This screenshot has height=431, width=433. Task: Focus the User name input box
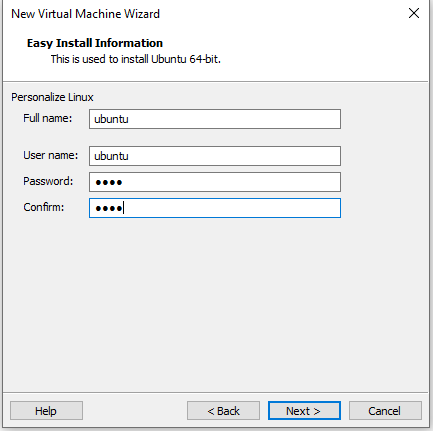[215, 156]
